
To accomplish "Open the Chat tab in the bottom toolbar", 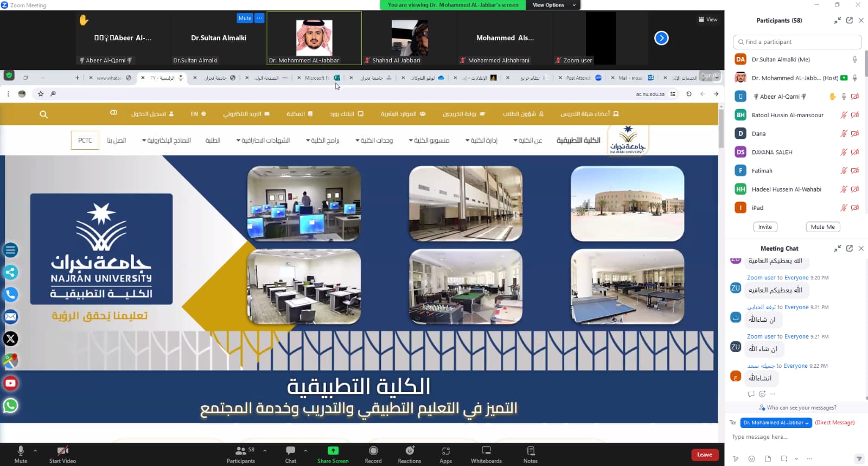I will click(x=291, y=451).
